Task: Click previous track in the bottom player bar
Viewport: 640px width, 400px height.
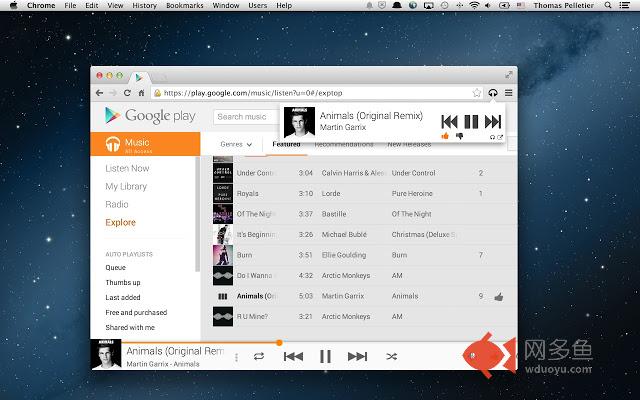Action: [293, 356]
